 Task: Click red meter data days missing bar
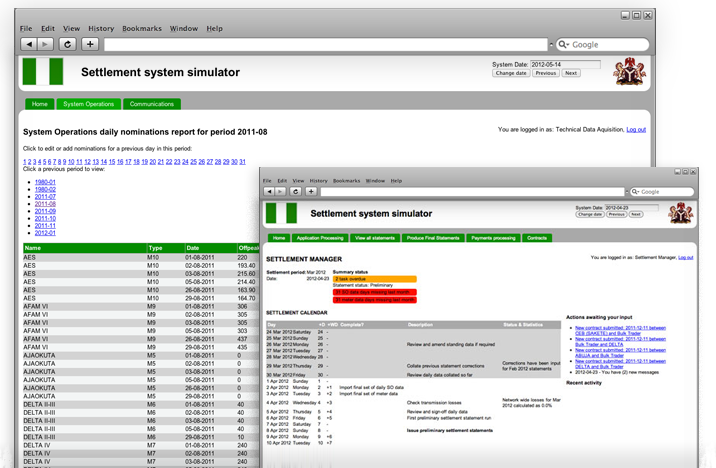coord(374,300)
